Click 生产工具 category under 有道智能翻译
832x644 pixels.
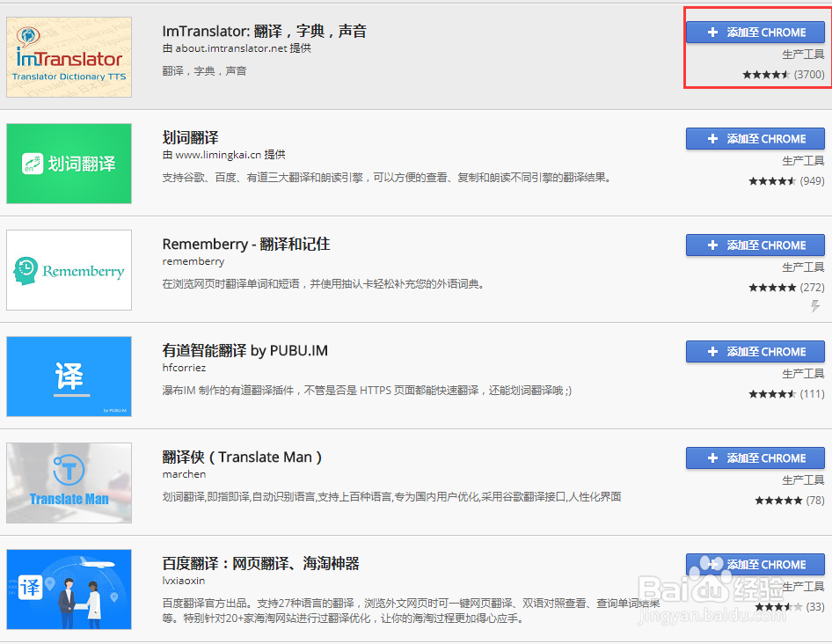point(803,374)
